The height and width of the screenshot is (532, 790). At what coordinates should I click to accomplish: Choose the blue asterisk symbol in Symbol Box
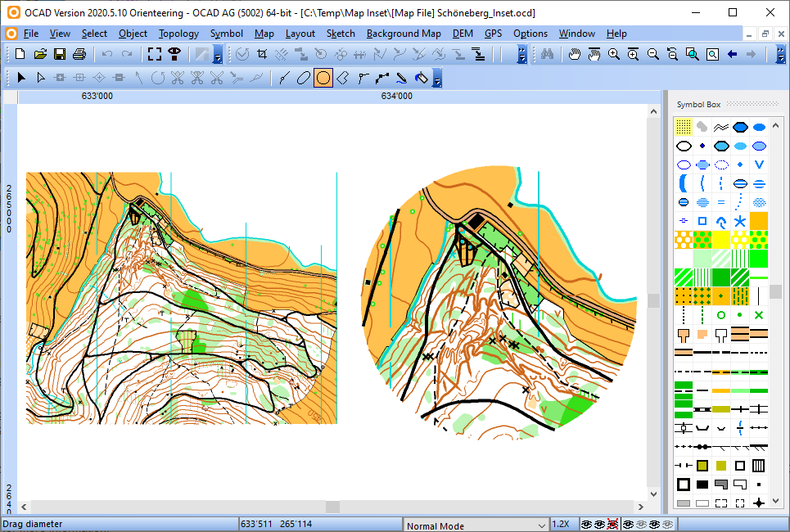tap(739, 221)
